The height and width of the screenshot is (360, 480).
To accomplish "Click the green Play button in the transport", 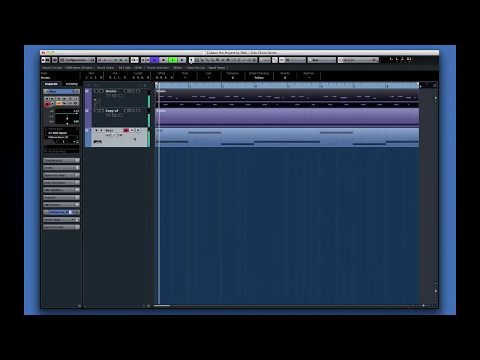I will [x=172, y=60].
